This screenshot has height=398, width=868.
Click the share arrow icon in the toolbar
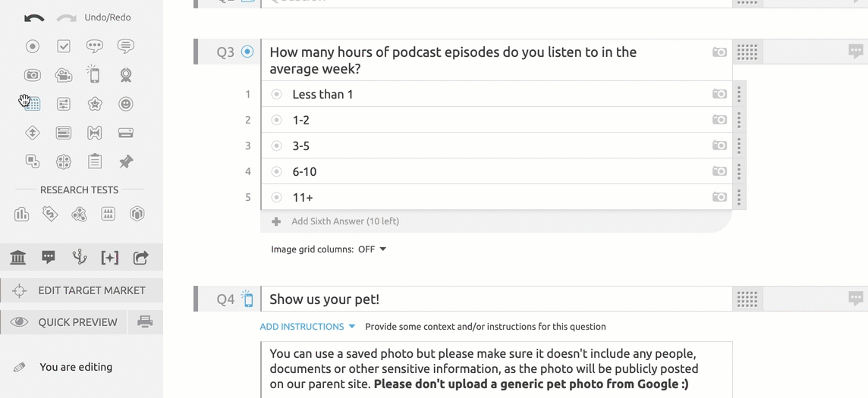[140, 258]
